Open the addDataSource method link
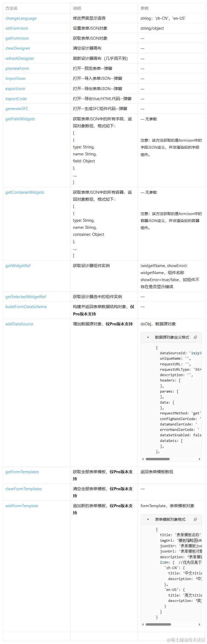Image resolution: width=207 pixels, height=644 pixels. 19,324
